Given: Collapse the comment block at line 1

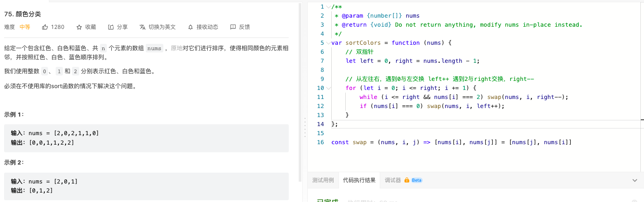Looking at the screenshot, I should click(328, 7).
